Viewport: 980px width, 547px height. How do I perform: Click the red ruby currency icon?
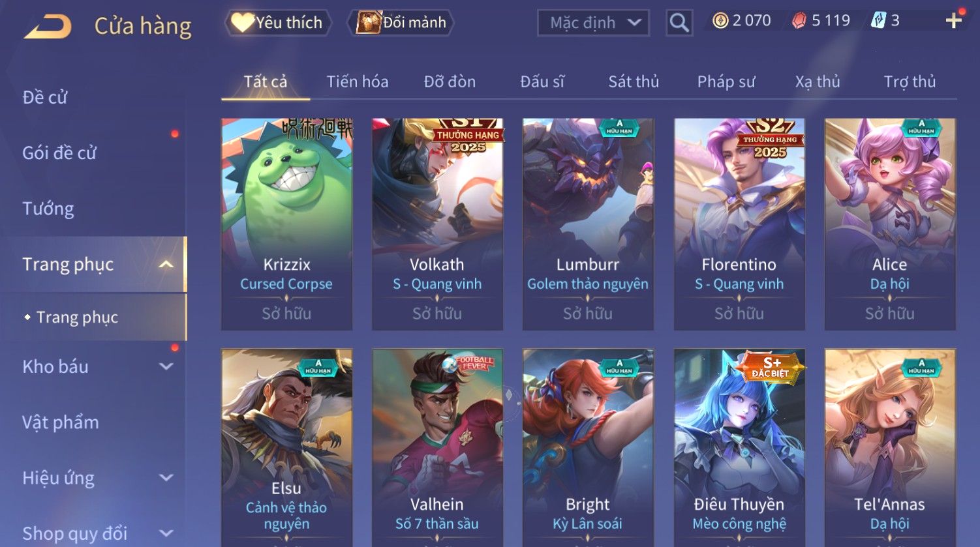(799, 21)
